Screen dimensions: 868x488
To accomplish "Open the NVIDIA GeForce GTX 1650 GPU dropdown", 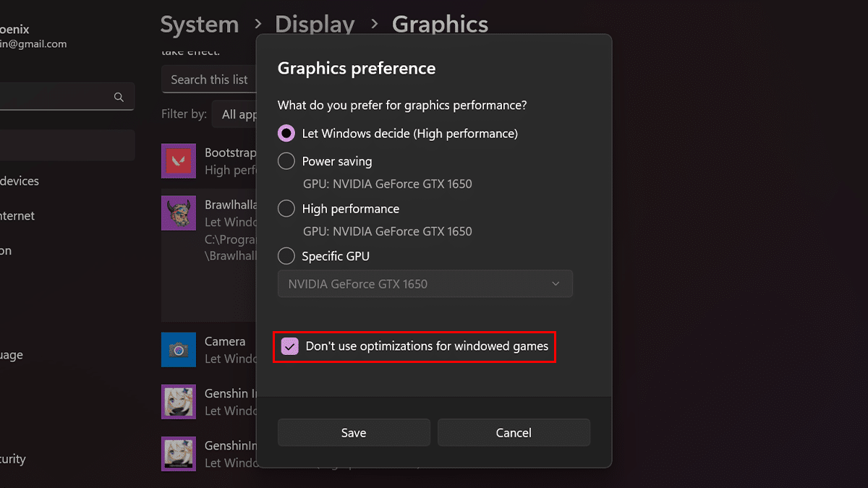I will point(425,283).
